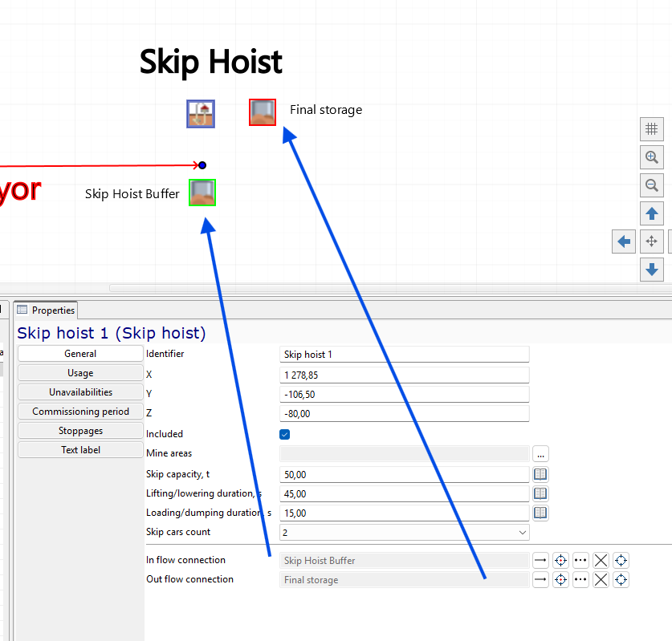Pan the view left with arrow
This screenshot has width=672, height=641.
point(624,241)
